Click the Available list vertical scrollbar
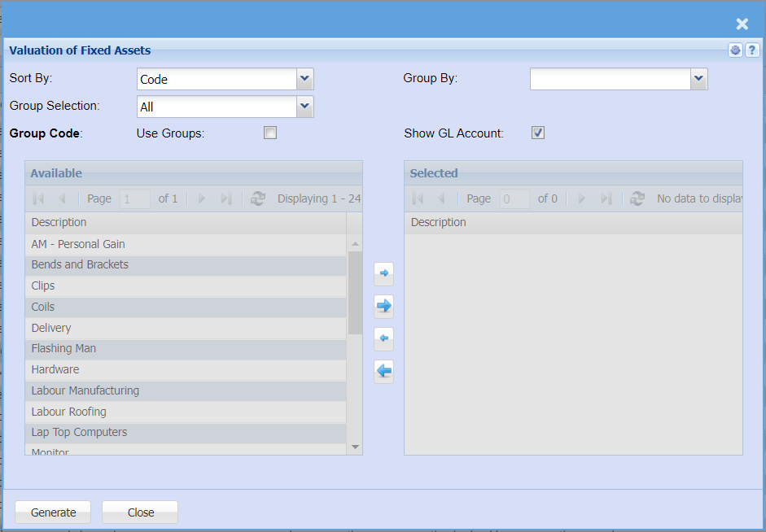Image resolution: width=766 pixels, height=532 pixels. (x=355, y=293)
